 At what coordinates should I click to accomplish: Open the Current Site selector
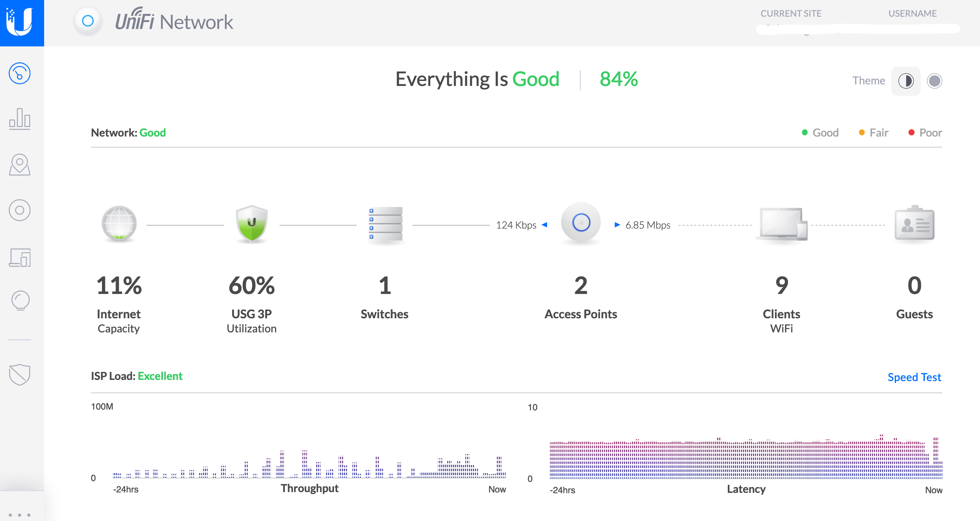click(791, 14)
